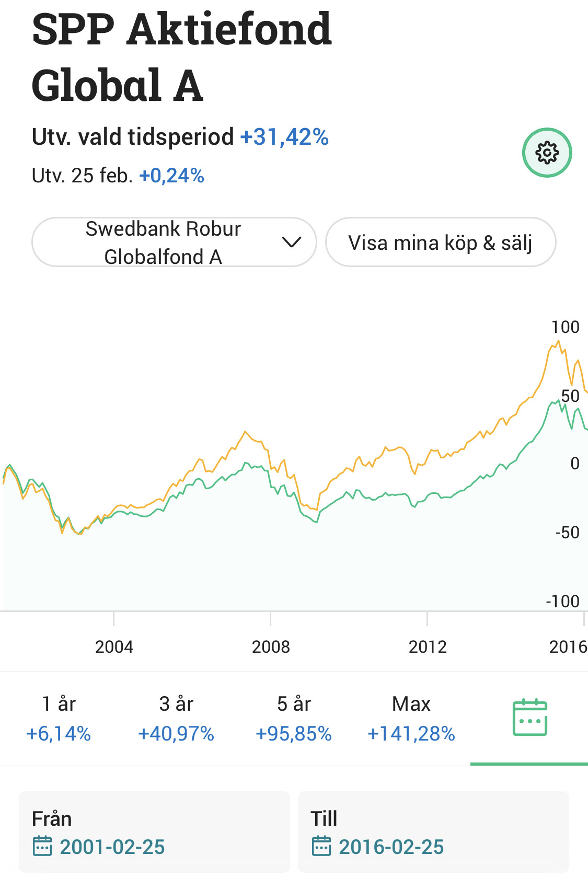Select the Max period tab

click(x=411, y=718)
